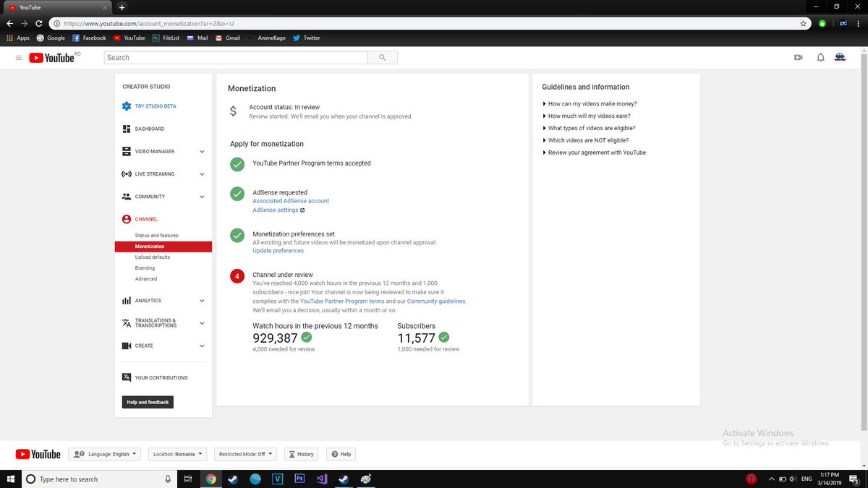868x488 pixels.
Task: Go back with the browser back arrow
Action: click(x=9, y=23)
